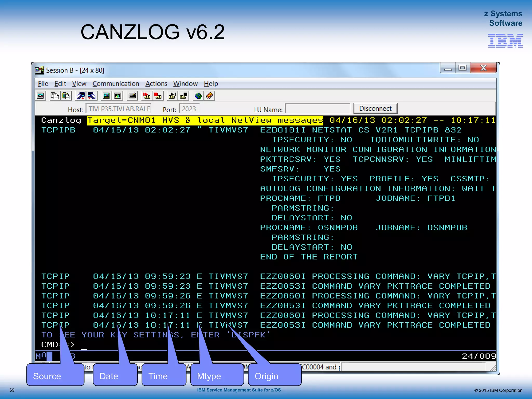Click the PROCNAME: OSNMPDB line
This screenshot has height=399, width=532.
(364, 228)
